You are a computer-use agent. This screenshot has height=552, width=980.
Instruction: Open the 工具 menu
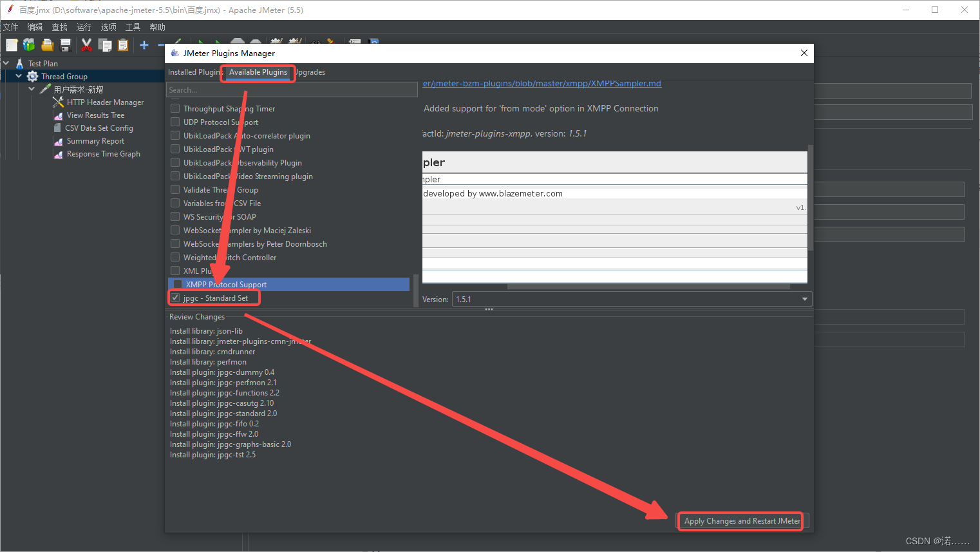[133, 27]
